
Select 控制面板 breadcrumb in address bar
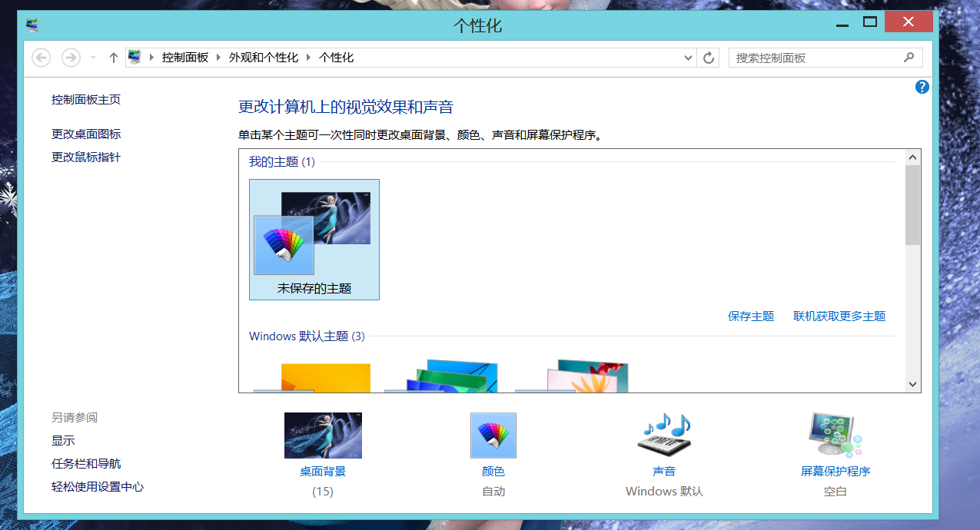185,58
